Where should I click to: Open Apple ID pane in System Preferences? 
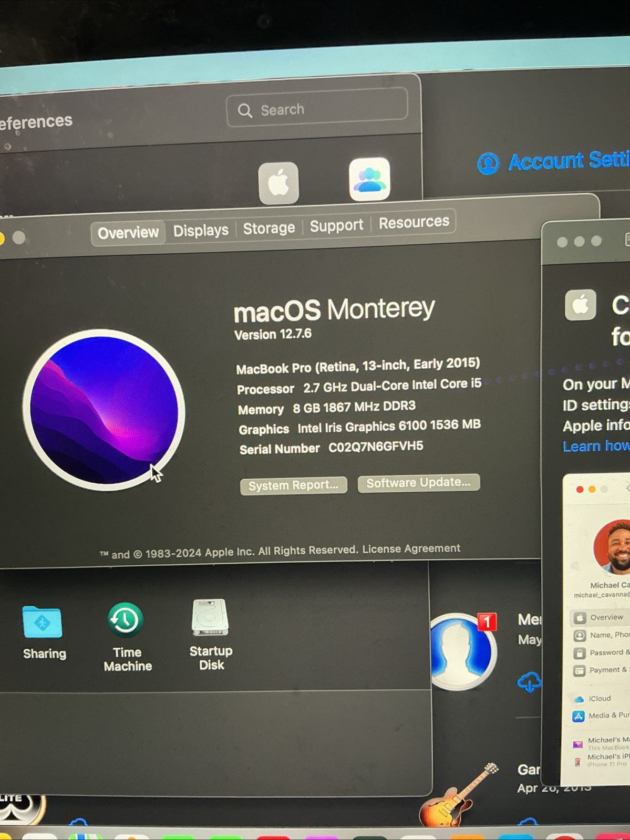point(278,183)
